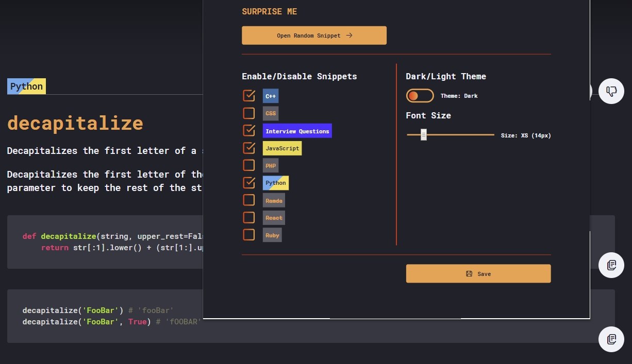The height and width of the screenshot is (364, 632).
Task: Click the thumbs-down dislike icon
Action: (x=611, y=92)
